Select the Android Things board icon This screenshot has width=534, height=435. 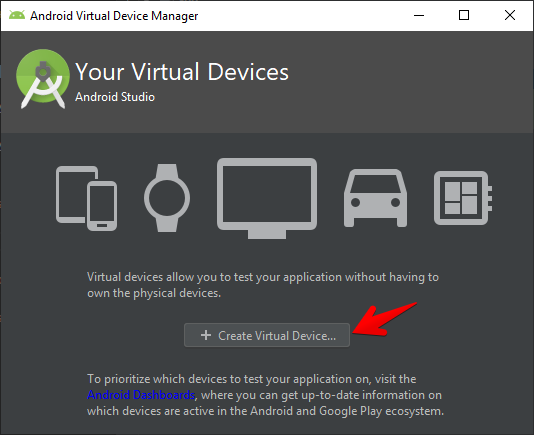click(x=463, y=198)
